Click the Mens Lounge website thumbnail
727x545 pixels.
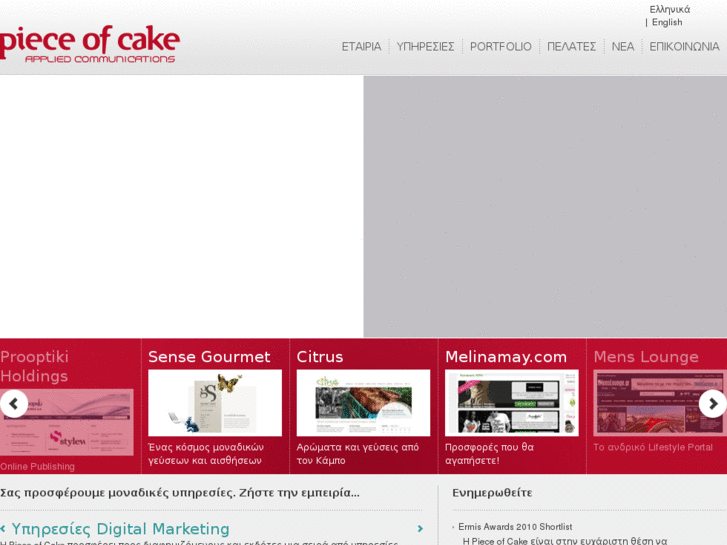[660, 403]
